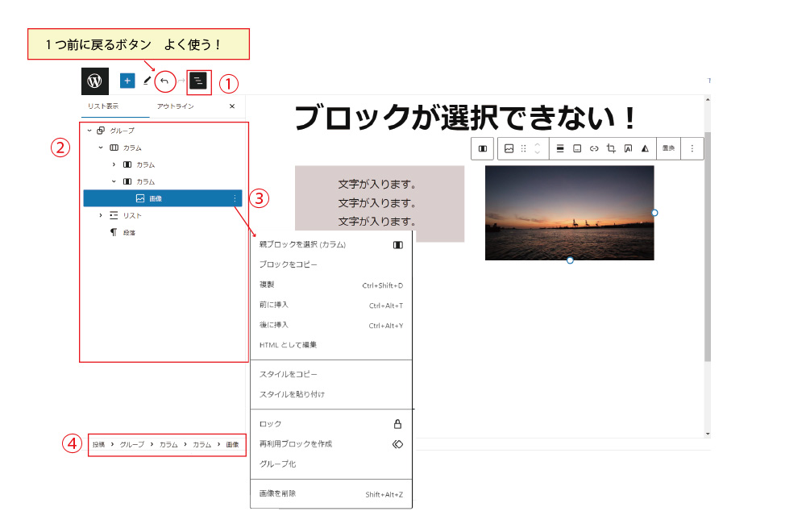Collapse the expanded inner カラム row
Viewport: 806px width, 532px height.
coord(114,181)
